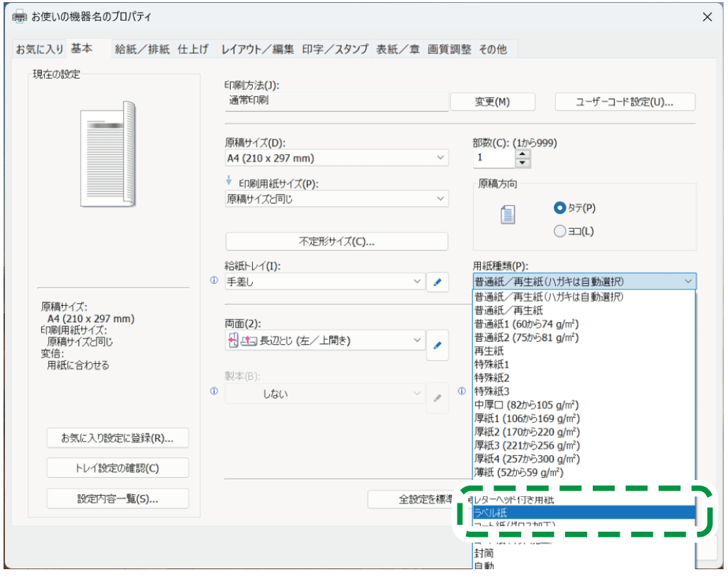Increase copies with the 部数 up arrow
Image resolution: width=728 pixels, height=577 pixels.
pos(523,153)
